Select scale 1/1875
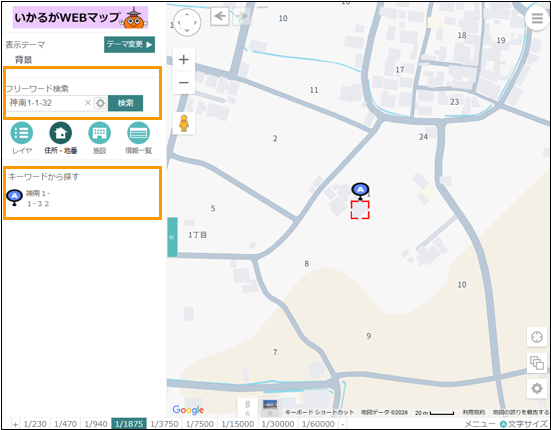Viewport: 551px width, 430px height. pos(129,424)
